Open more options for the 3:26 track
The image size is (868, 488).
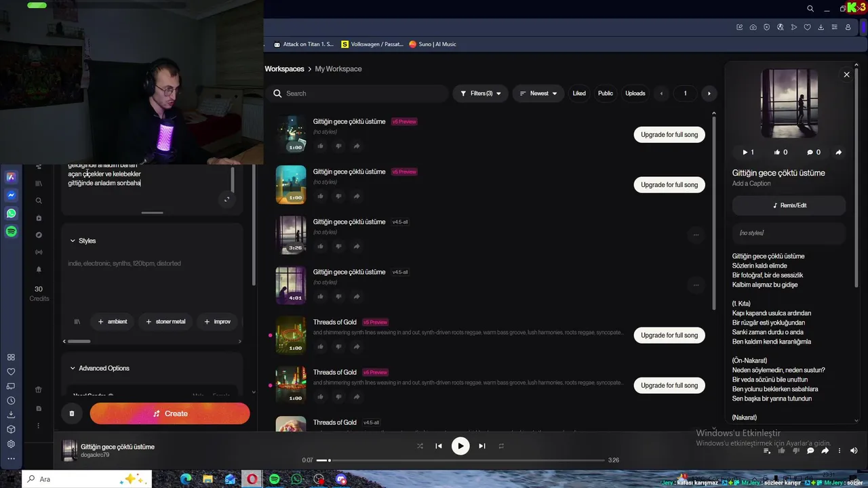pos(696,235)
